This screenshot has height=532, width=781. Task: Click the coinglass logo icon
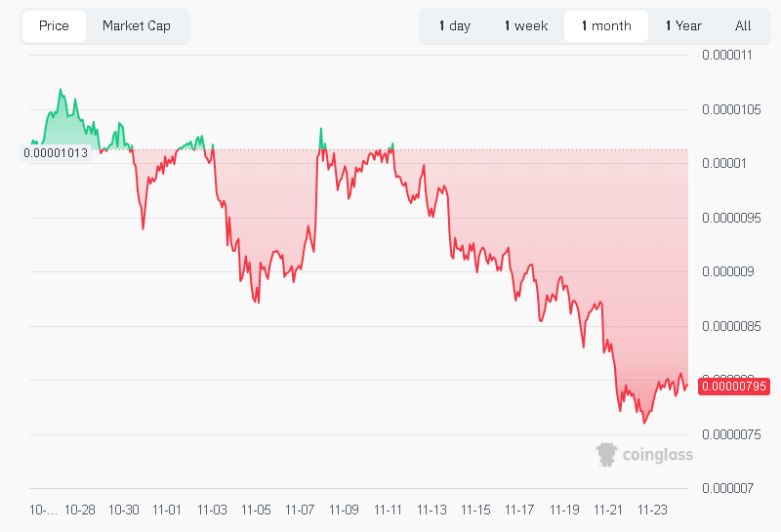click(x=607, y=453)
